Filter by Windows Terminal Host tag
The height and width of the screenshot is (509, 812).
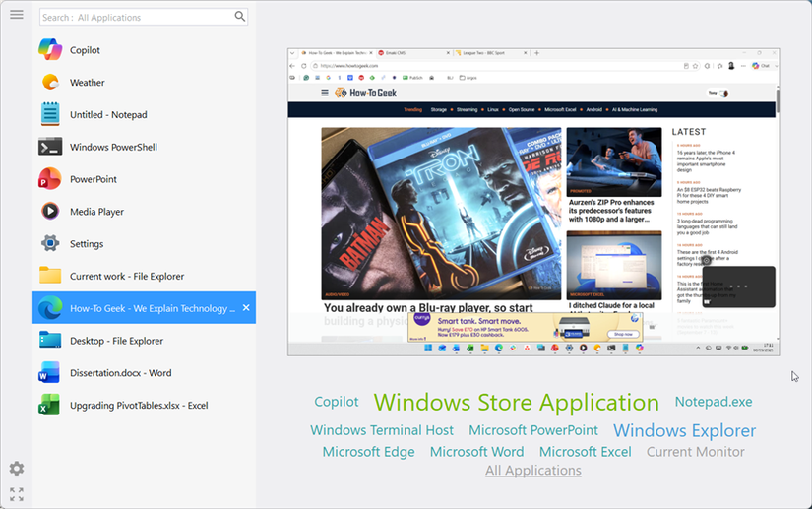[x=382, y=430]
